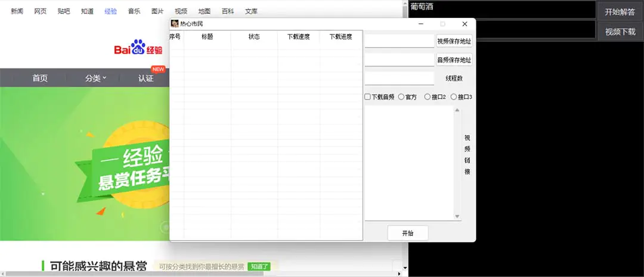The height and width of the screenshot is (277, 644).
Task: Click the 线程数 input field
Action: [x=399, y=78]
